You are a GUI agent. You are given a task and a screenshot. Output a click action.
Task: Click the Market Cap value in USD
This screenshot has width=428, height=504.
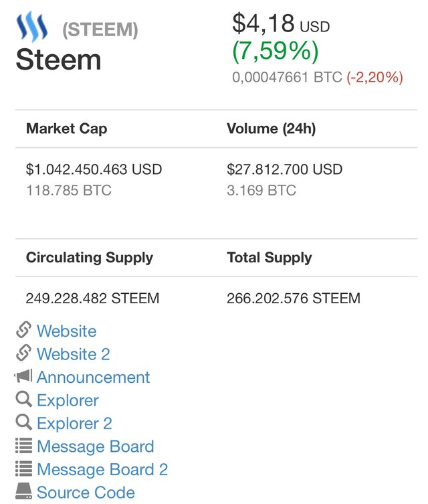point(94,169)
